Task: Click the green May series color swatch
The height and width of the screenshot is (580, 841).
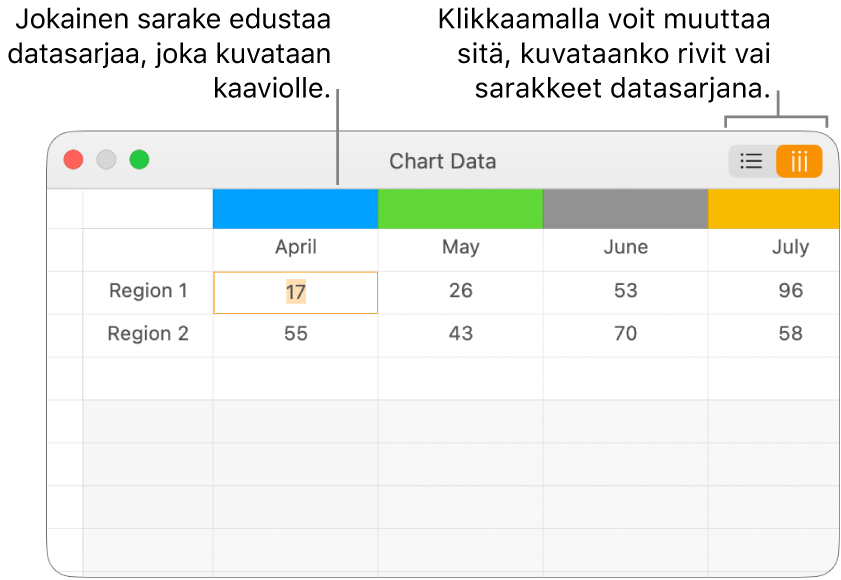Action: 460,209
